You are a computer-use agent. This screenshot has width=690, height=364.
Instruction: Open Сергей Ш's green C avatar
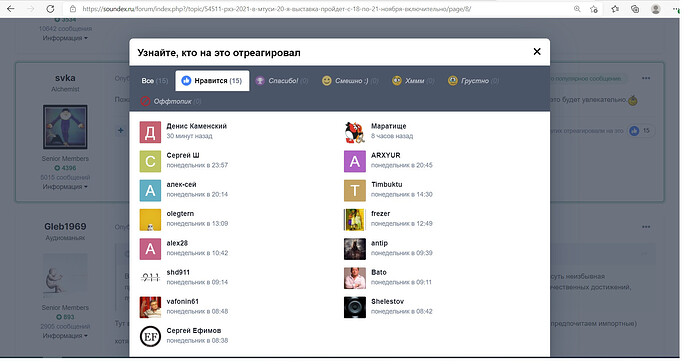150,161
